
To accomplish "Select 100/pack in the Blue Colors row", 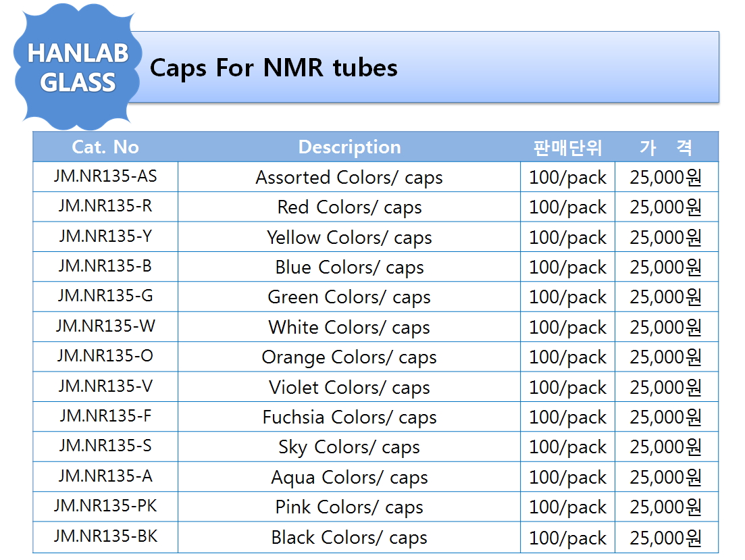I will 568,268.
